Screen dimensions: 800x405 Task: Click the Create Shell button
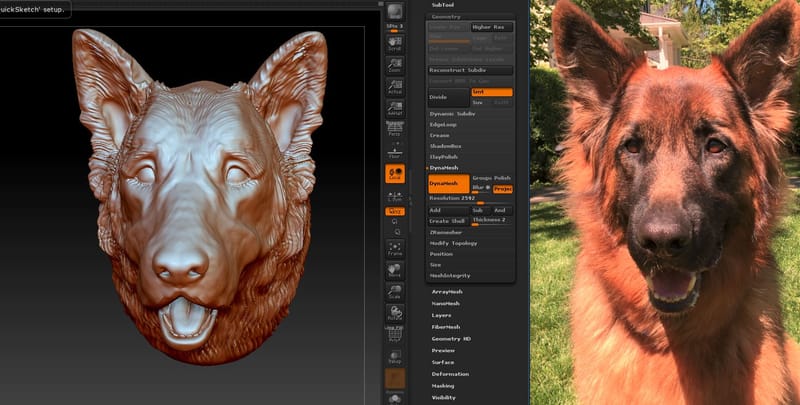[x=449, y=220]
